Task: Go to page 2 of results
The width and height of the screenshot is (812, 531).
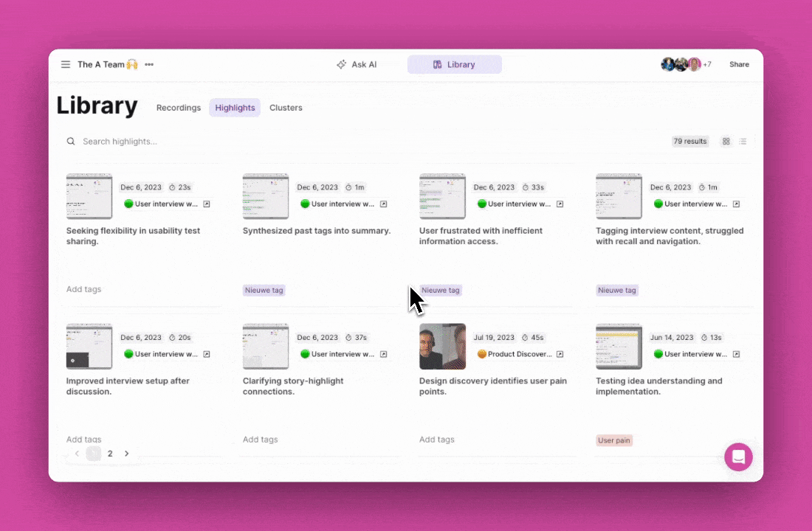Action: point(110,454)
